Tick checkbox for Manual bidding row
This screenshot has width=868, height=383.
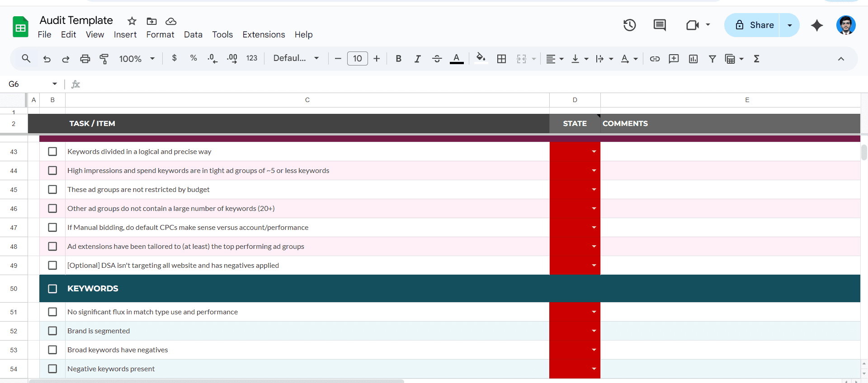click(x=52, y=228)
